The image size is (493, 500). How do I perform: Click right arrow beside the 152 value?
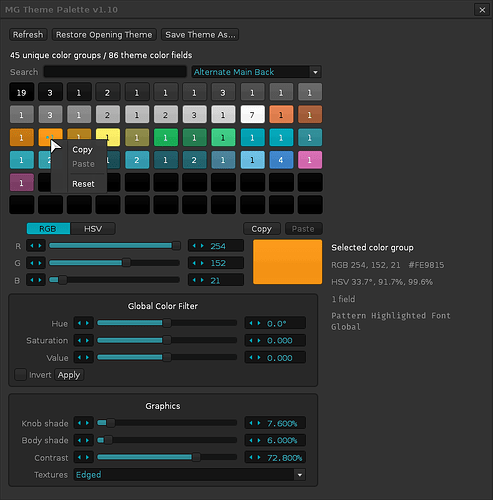point(202,263)
